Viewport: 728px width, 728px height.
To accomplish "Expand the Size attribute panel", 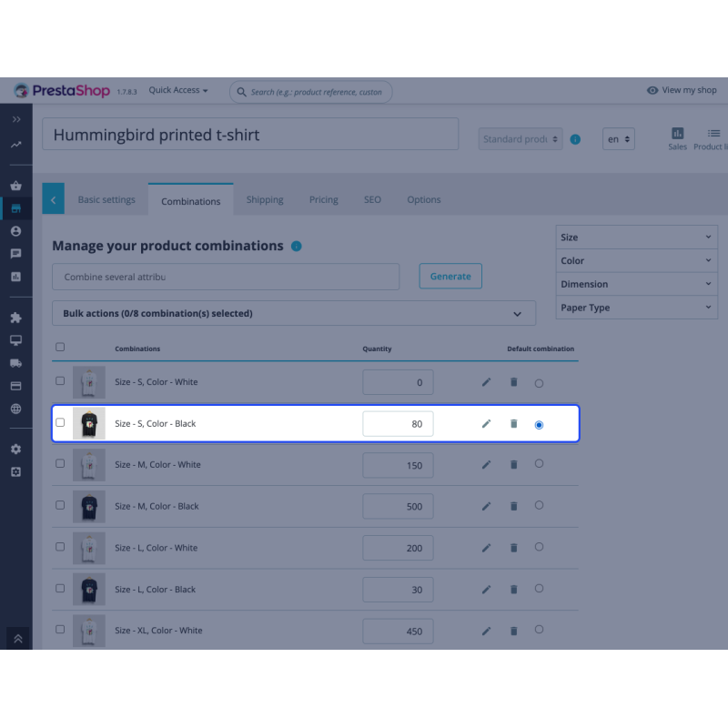I will pos(636,238).
